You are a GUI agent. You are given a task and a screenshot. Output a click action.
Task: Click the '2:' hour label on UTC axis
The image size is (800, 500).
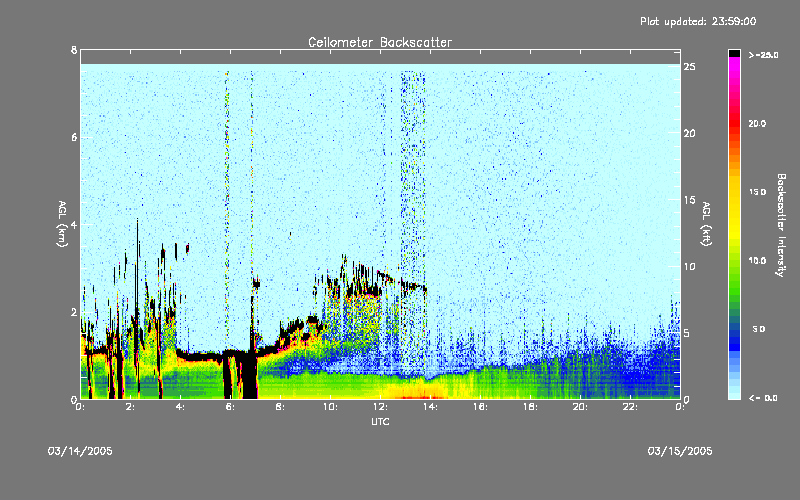pyautogui.click(x=130, y=407)
